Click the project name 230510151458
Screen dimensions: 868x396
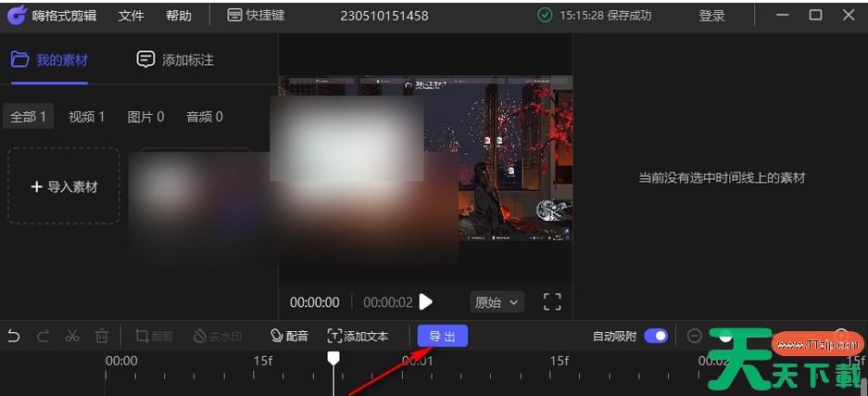384,16
